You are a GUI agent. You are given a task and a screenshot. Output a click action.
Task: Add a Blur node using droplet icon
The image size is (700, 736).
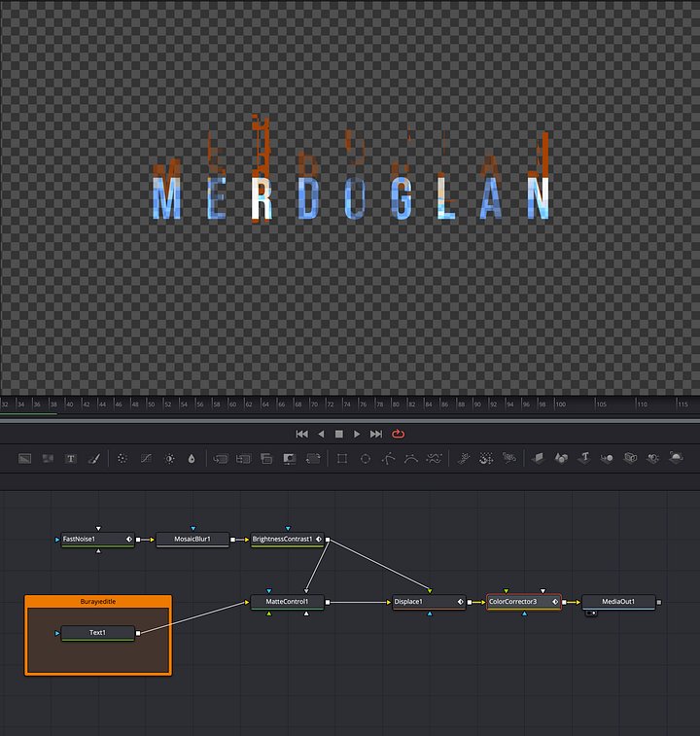pyautogui.click(x=192, y=459)
